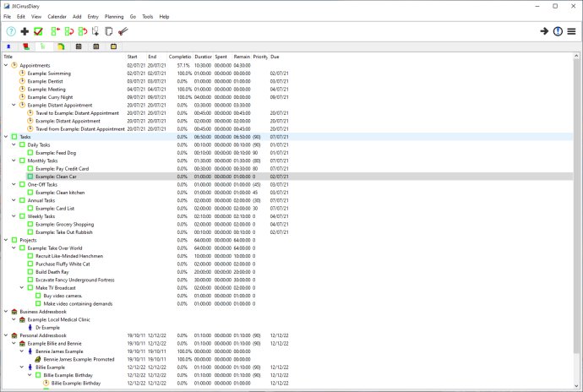
Task: Click the copy pages toolbar icon
Action: click(x=109, y=31)
